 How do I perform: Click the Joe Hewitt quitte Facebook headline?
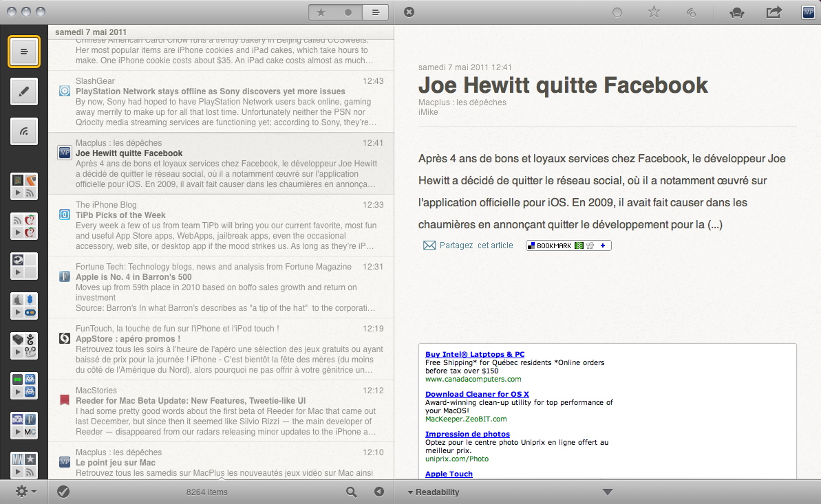point(563,85)
